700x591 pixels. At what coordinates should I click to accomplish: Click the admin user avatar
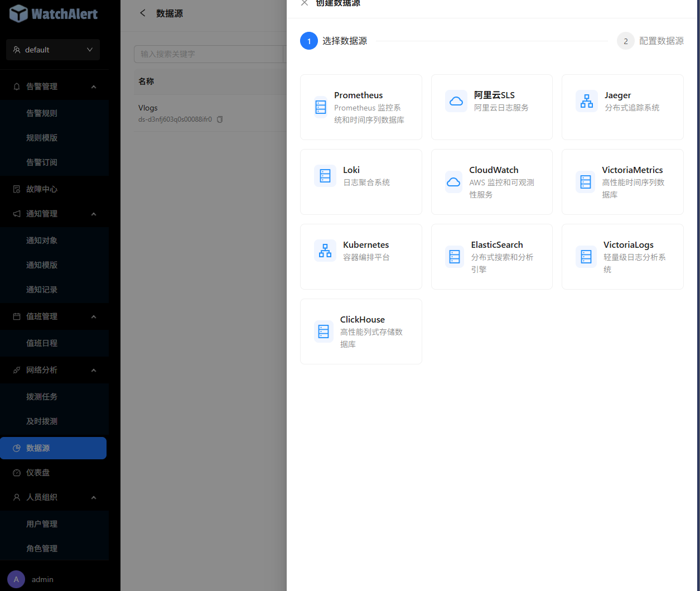click(16, 579)
